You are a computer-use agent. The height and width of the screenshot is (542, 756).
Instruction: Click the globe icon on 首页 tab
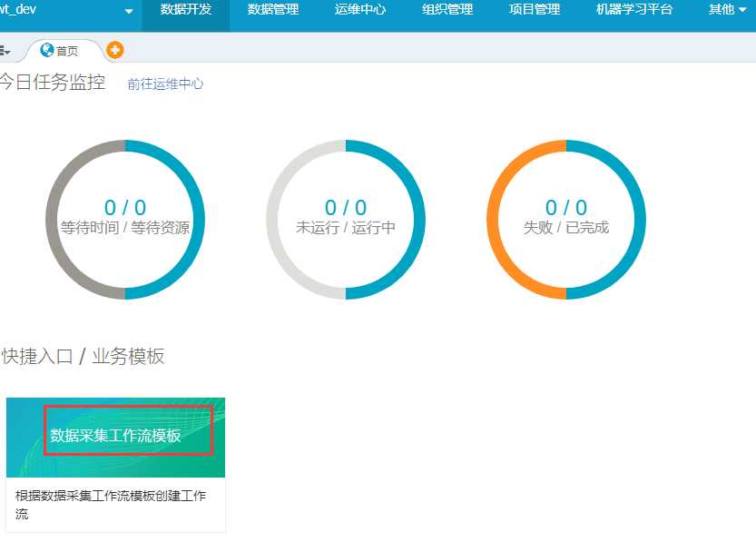(47, 50)
